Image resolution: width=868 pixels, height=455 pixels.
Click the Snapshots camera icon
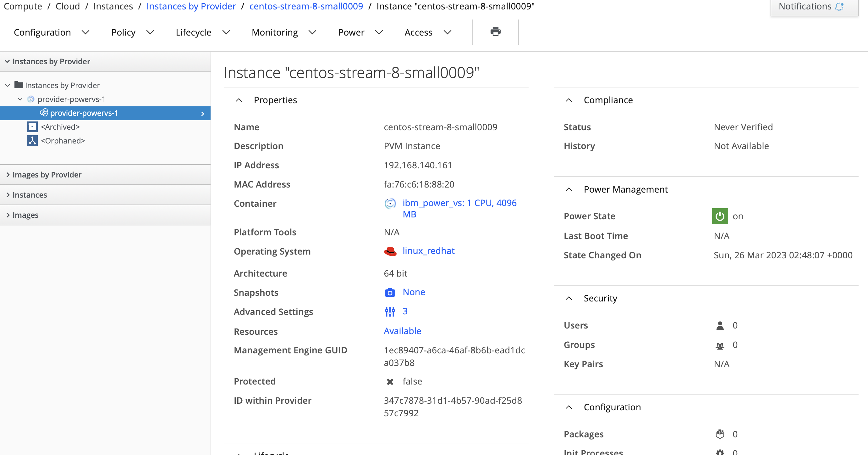pyautogui.click(x=390, y=292)
